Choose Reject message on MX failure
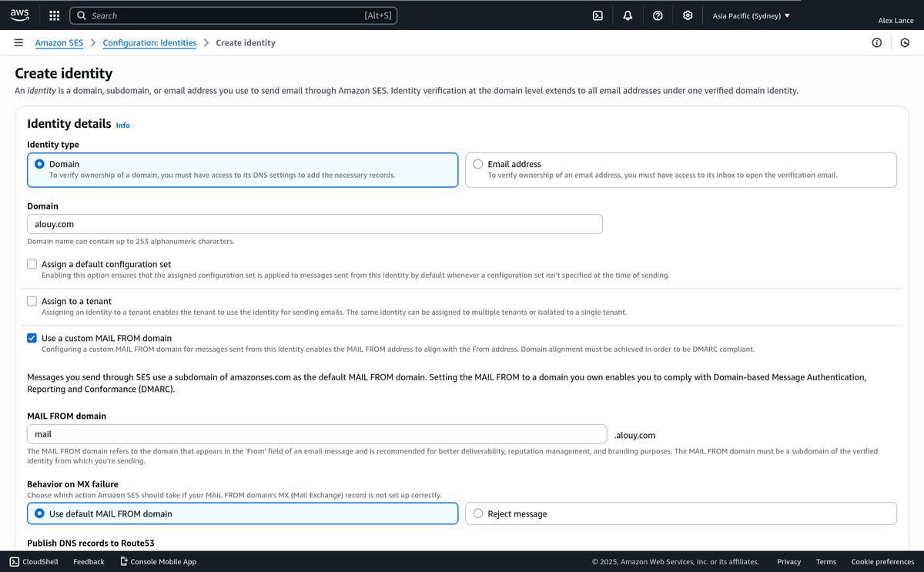The height and width of the screenshot is (572, 924). pyautogui.click(x=478, y=513)
